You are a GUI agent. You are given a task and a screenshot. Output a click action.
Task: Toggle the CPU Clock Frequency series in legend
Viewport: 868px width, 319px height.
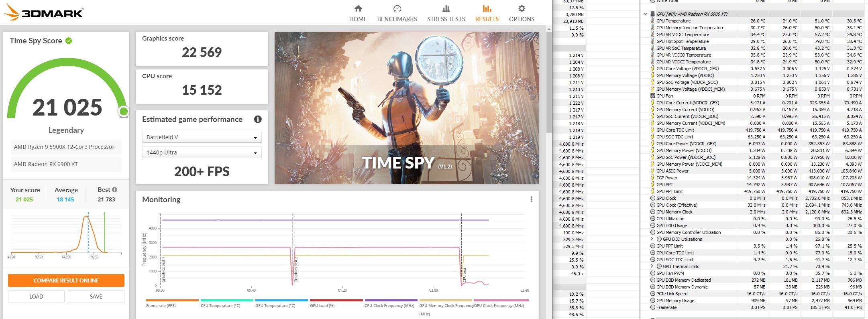click(391, 304)
